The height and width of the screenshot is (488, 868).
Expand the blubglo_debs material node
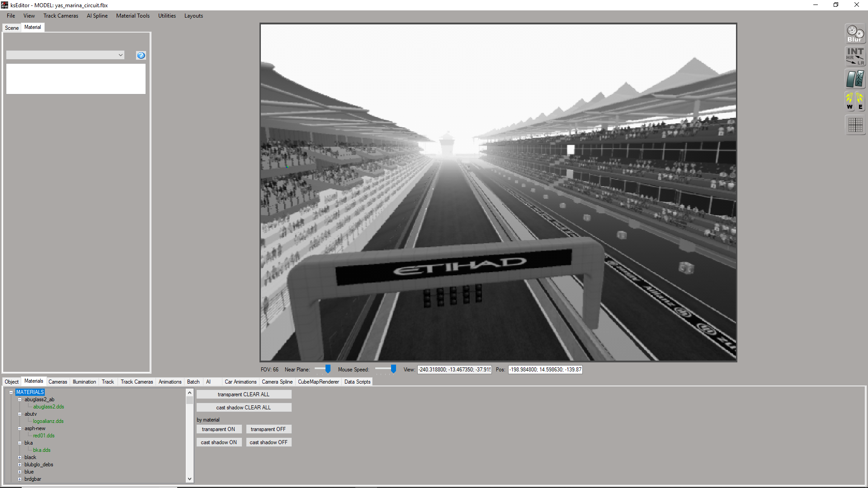19,465
